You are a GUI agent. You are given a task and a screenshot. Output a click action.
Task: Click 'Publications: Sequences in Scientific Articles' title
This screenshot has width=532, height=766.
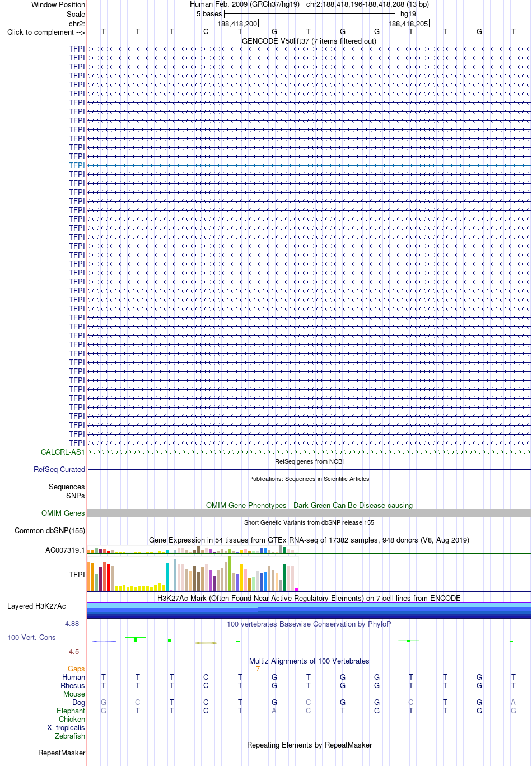(309, 479)
